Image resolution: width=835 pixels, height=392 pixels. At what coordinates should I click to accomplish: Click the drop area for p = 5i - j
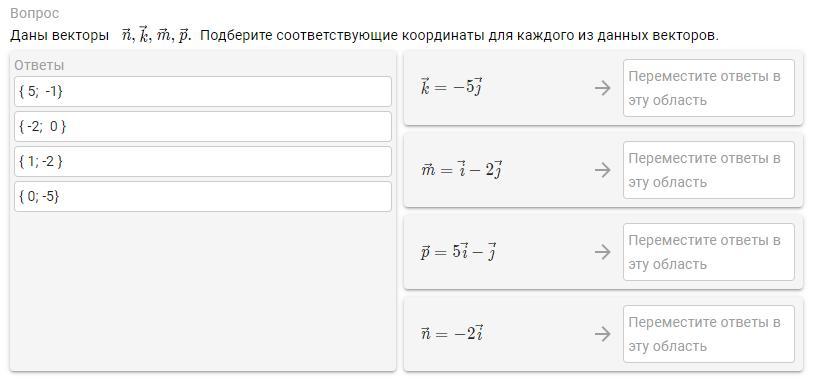(x=709, y=252)
